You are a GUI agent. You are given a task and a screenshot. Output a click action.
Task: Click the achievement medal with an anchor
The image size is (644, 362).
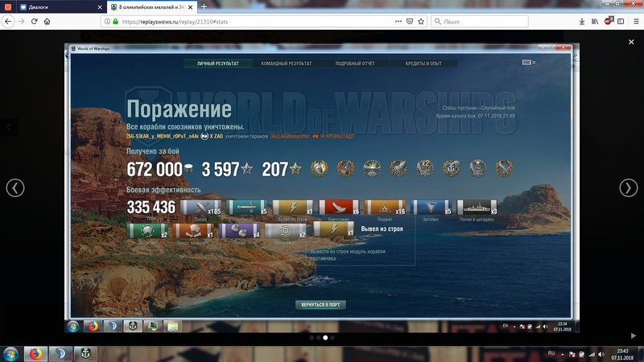(451, 168)
